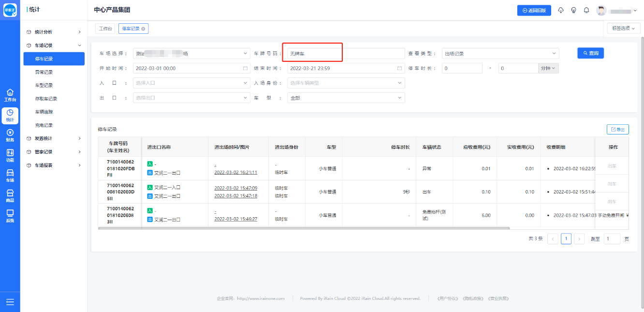This screenshot has height=312, width=644.
Task: Go to 车场 parking lot sidebar icon
Action: tap(10, 176)
